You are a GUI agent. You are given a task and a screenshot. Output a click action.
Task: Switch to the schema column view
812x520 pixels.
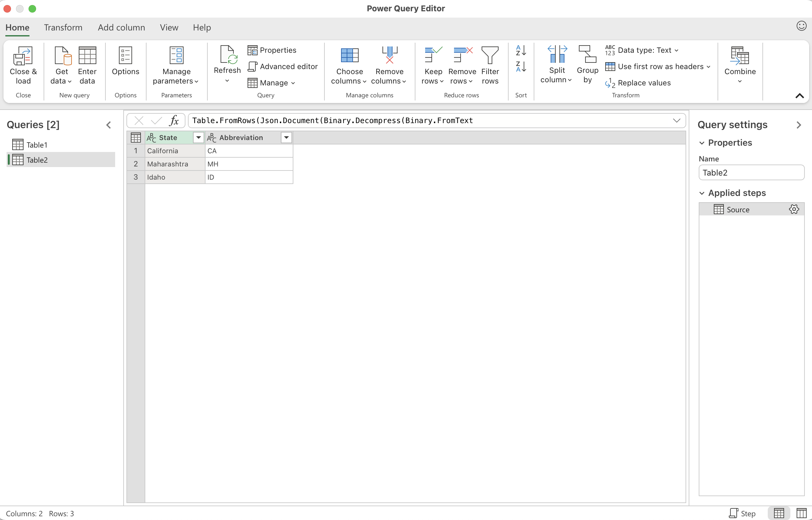(801, 513)
